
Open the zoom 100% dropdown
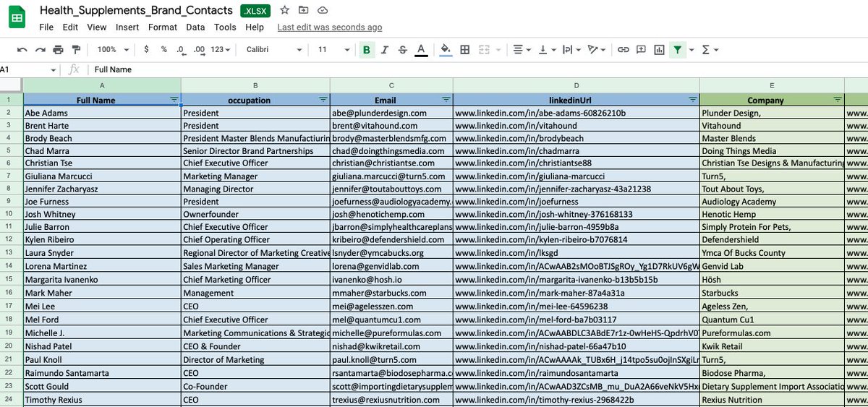(x=113, y=49)
